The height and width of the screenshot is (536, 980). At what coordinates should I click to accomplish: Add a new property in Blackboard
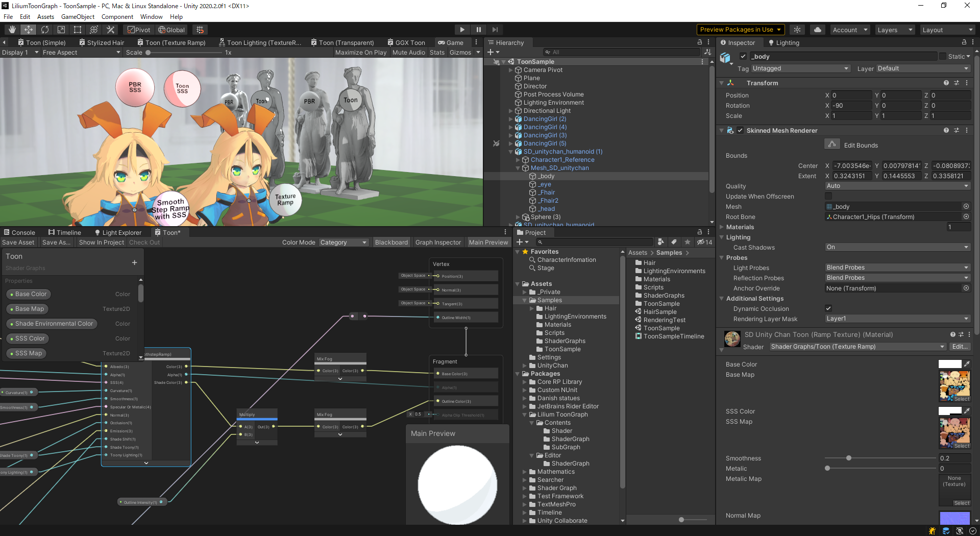134,262
